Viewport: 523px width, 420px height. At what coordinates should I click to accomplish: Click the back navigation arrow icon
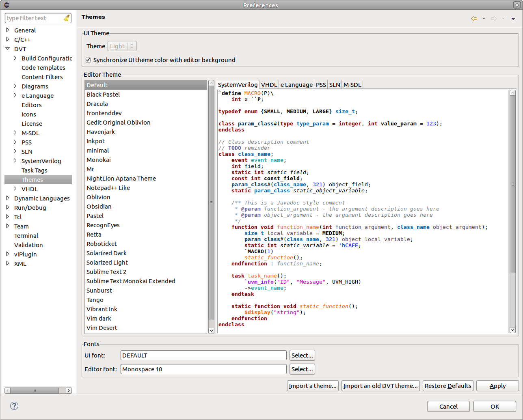[x=474, y=18]
